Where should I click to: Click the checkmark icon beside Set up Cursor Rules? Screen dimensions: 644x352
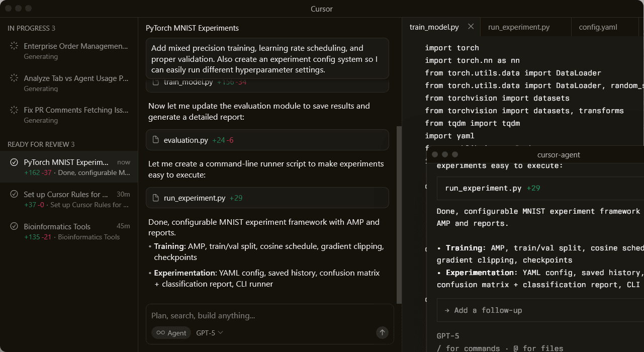click(14, 195)
